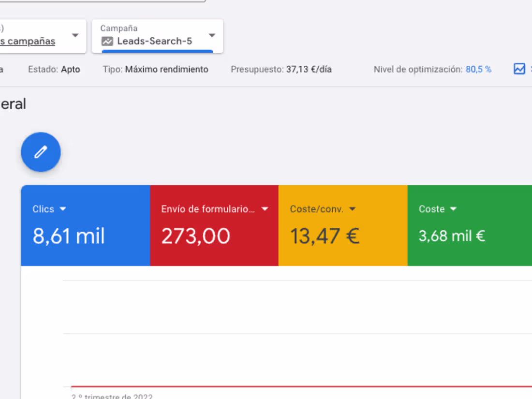
Task: Open the Envío de formulario metric dropdown
Action: (x=265, y=209)
